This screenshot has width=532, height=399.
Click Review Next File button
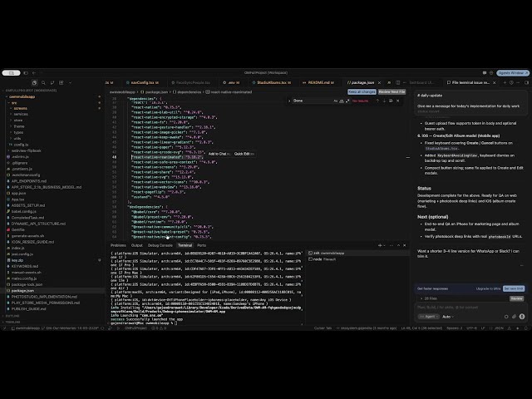(x=392, y=91)
